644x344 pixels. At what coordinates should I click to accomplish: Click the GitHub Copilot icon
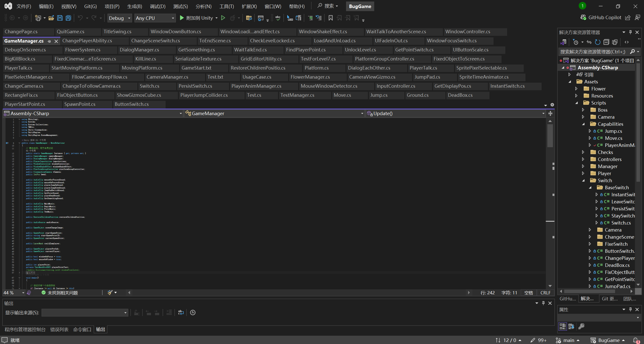(583, 17)
